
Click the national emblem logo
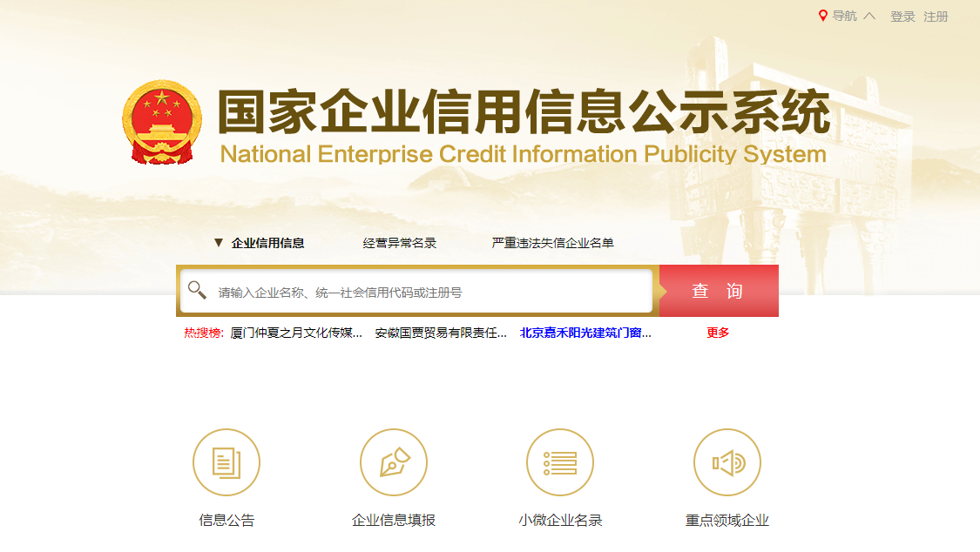pos(162,123)
